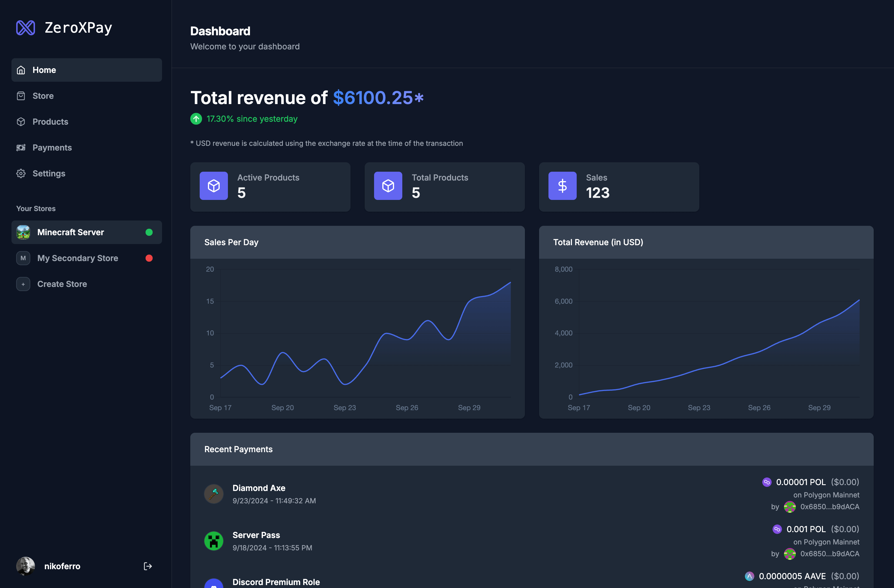Click the Diamond Axe payment title
The image size is (894, 588).
pos(259,488)
